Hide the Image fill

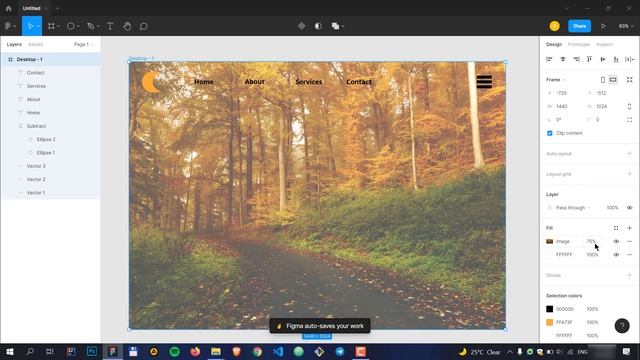coord(616,241)
